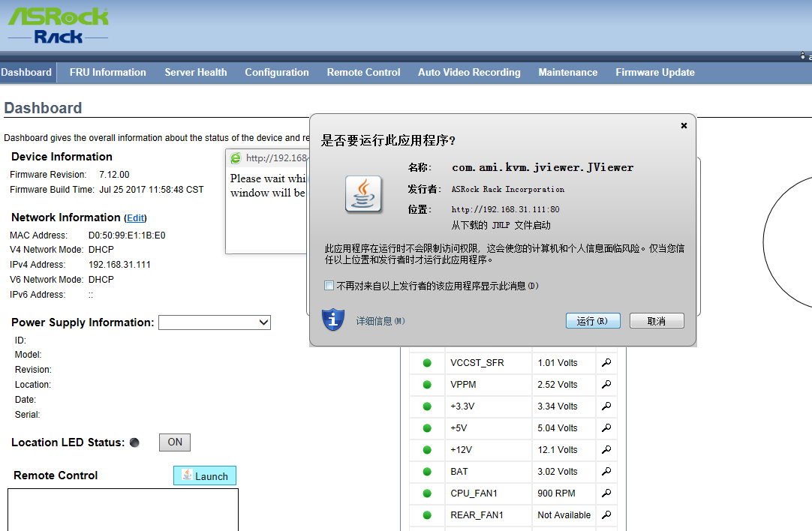Click the 3.02 Volts BAT reading

(x=557, y=472)
